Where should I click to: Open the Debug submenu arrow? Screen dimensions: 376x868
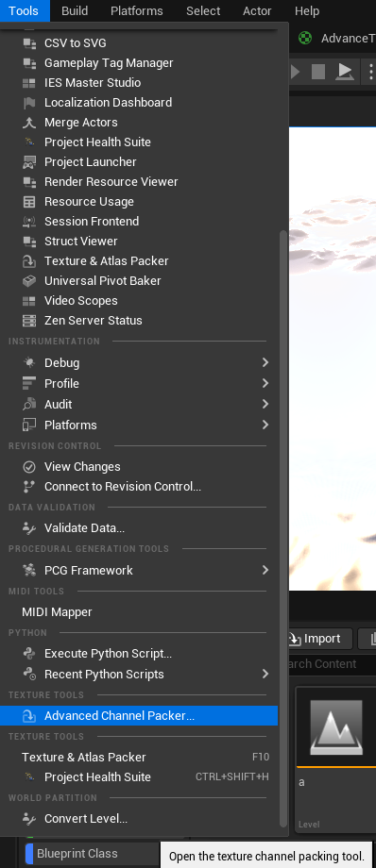pyautogui.click(x=265, y=362)
